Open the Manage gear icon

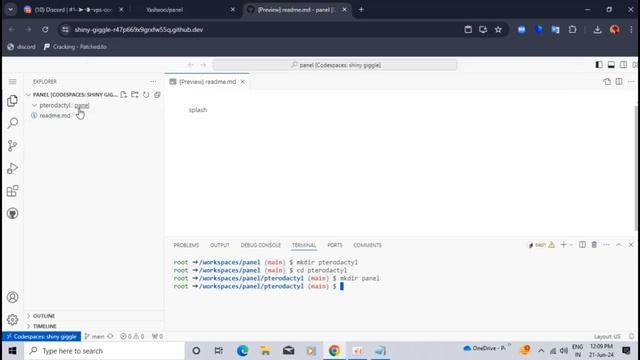point(13,320)
